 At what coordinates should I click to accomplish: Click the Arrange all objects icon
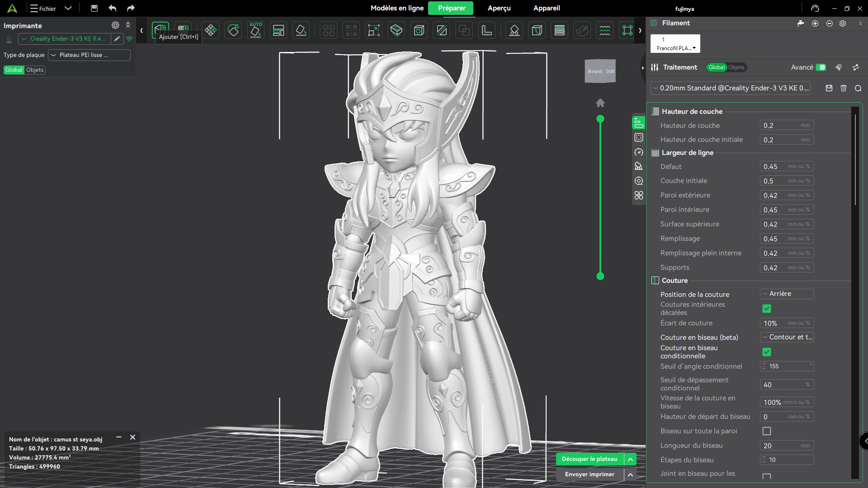click(x=278, y=30)
